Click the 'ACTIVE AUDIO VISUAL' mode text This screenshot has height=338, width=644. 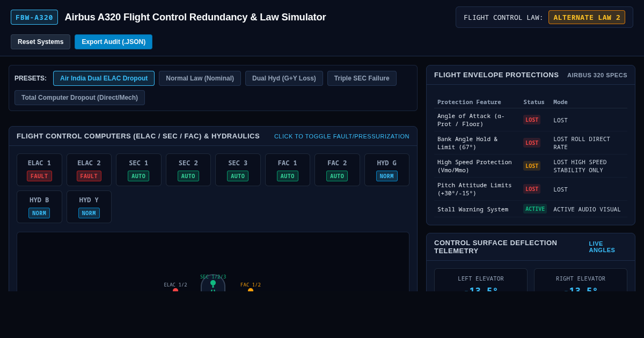587,209
